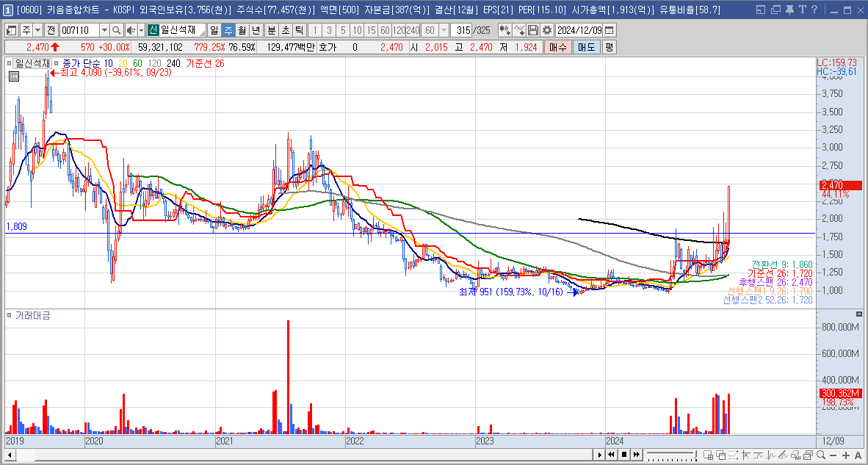Click the LC:159.73 indicator box
This screenshot has width=868, height=465.
pos(837,62)
